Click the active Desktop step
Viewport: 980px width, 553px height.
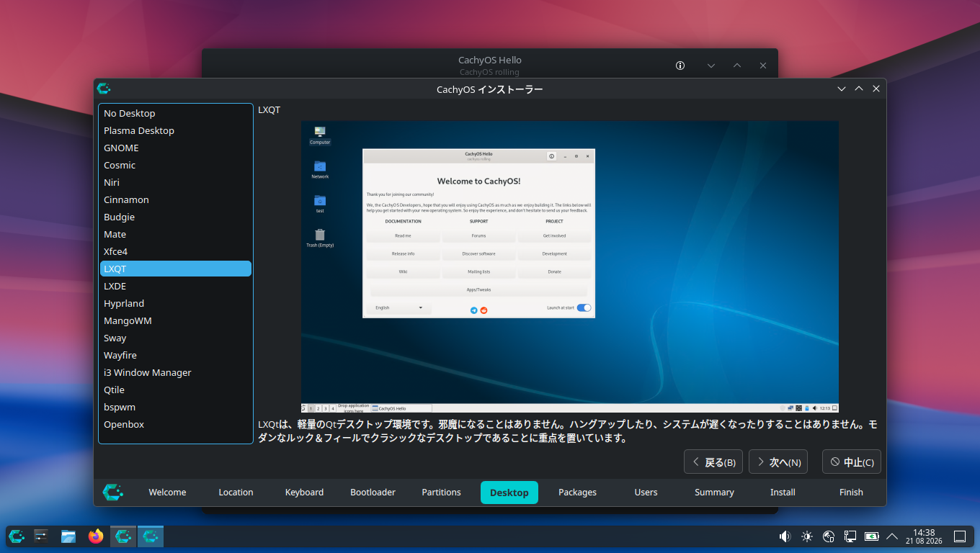(x=509, y=493)
